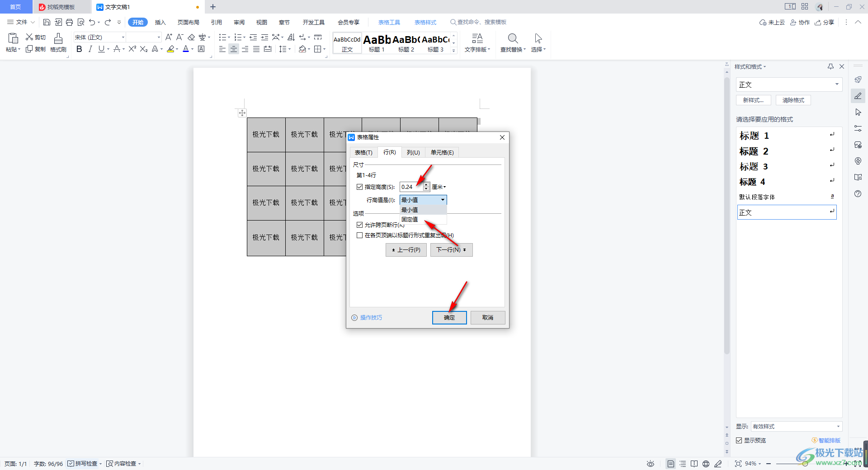Viewport: 868px width, 470px height.
Task: Open the File (文件) menu dropdown
Action: pos(21,22)
